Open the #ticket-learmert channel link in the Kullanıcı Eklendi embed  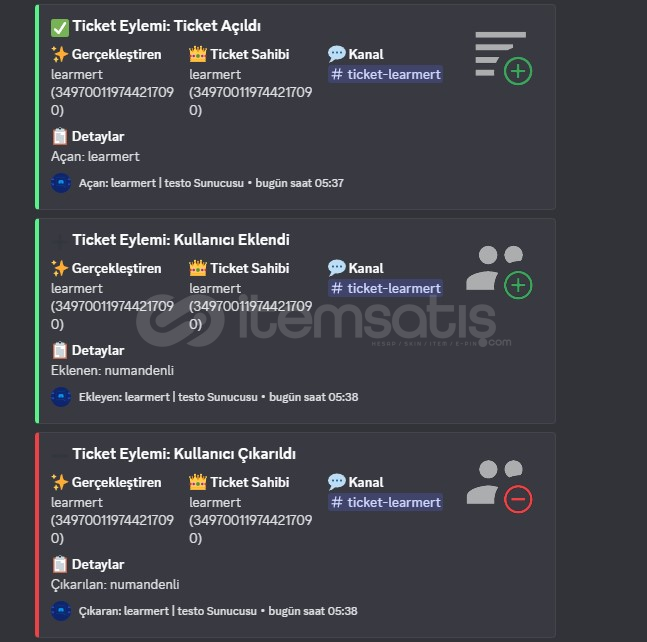tap(385, 288)
